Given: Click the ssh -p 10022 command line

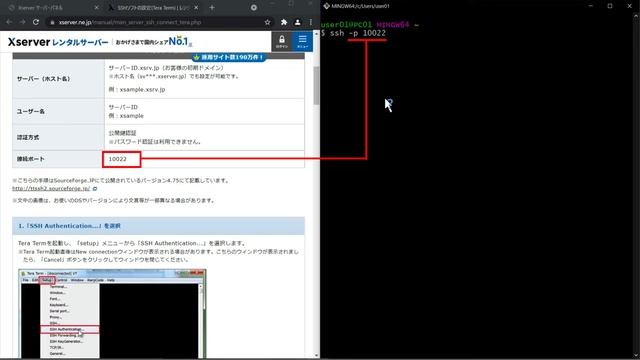Looking at the screenshot, I should coord(353,33).
